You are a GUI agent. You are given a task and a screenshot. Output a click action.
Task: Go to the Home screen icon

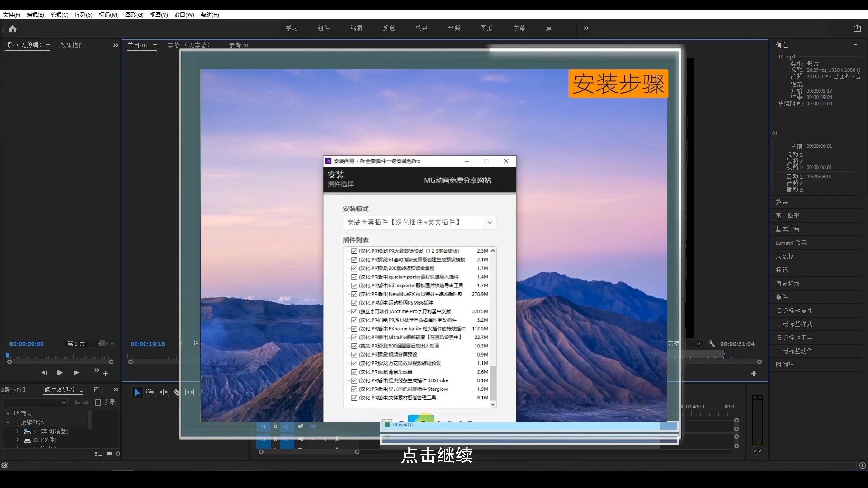point(13,28)
